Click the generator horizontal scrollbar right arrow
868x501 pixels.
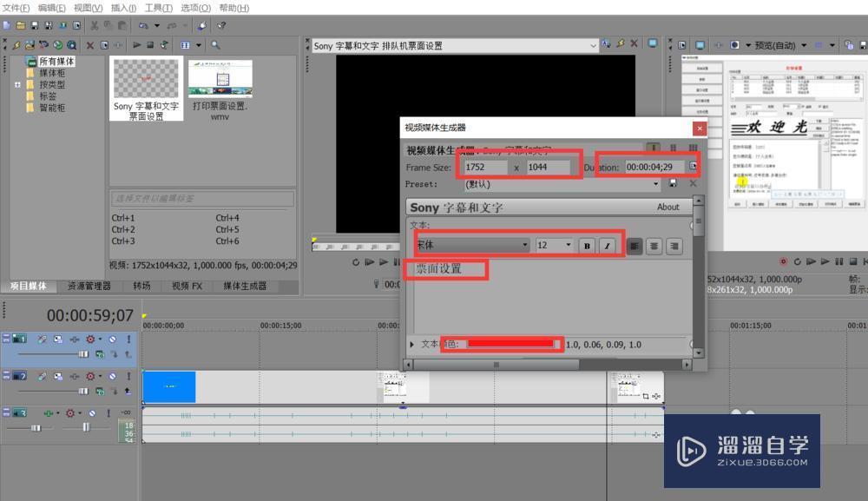687,365
